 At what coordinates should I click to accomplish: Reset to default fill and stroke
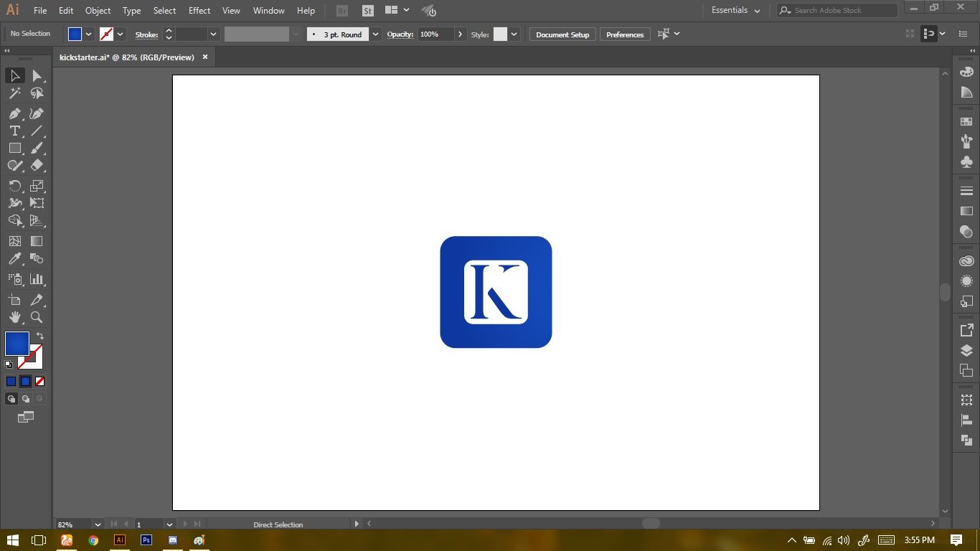tap(9, 364)
